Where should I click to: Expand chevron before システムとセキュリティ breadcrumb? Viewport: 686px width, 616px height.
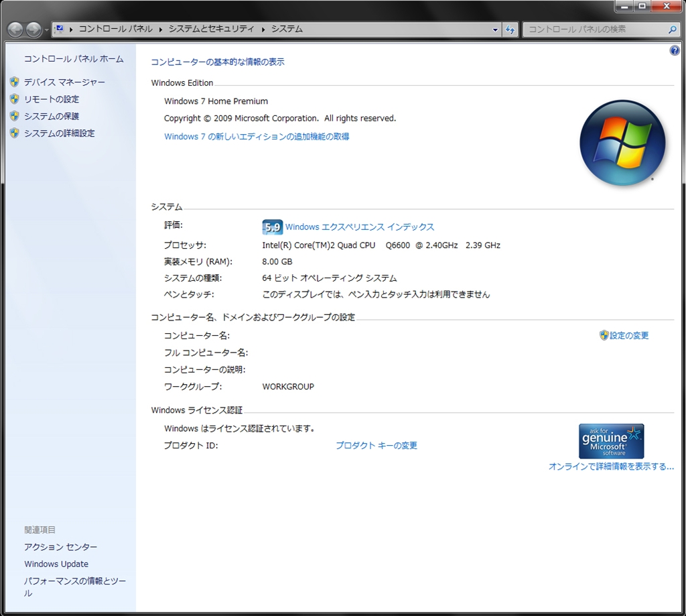pos(161,29)
